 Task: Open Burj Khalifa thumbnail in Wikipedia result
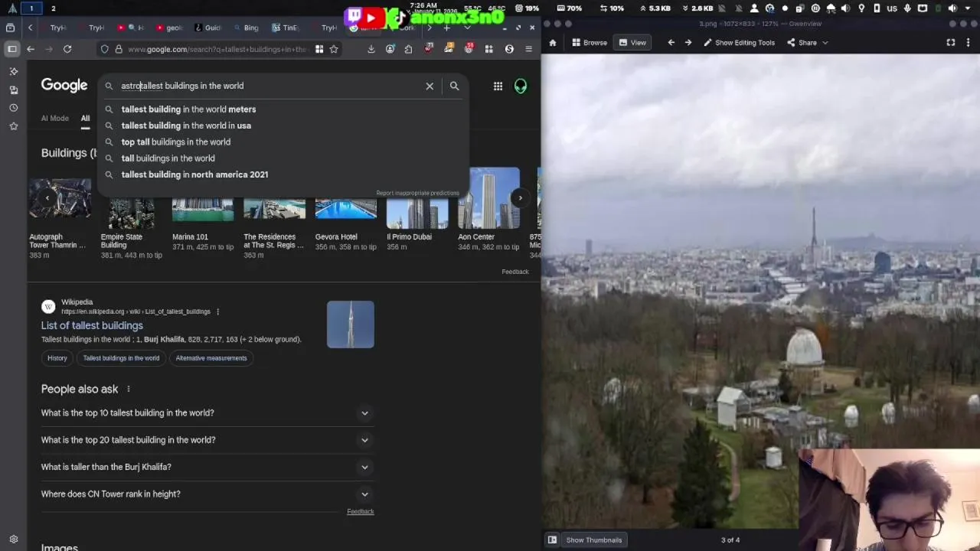(x=351, y=324)
